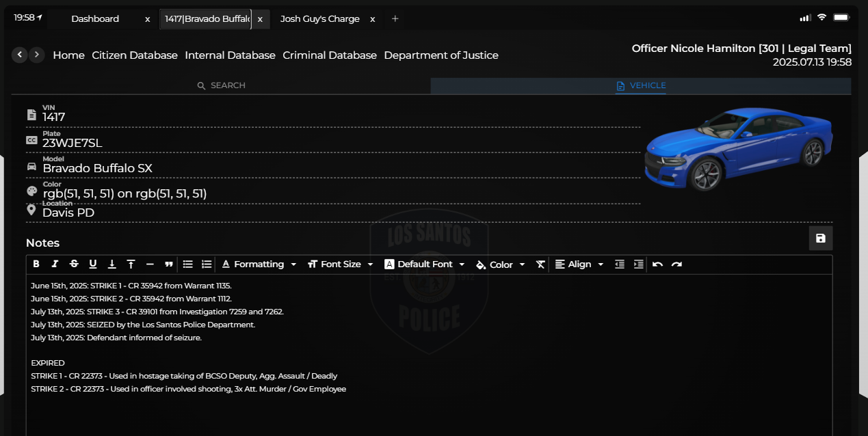Click the color palette icon

click(x=31, y=191)
